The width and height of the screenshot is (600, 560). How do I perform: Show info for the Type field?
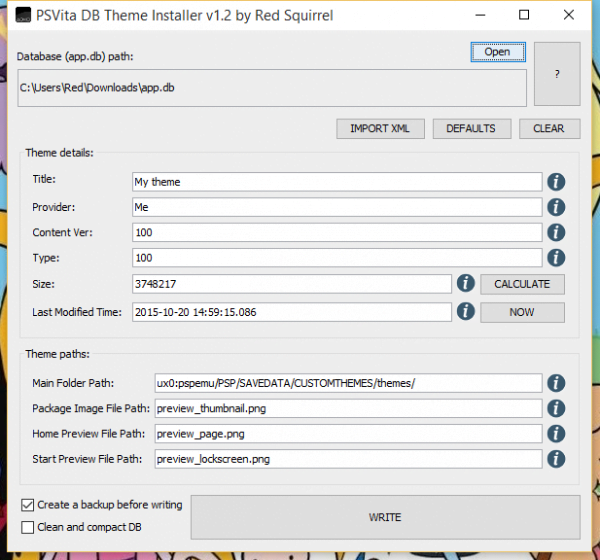point(556,258)
